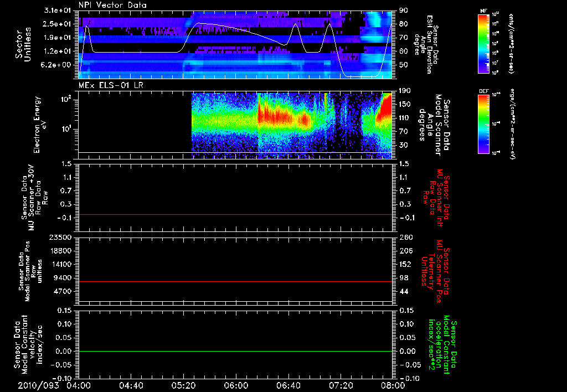Screen dimensions: 567x392
Task: Click the 150 scanner angle tick
Action: (405, 105)
